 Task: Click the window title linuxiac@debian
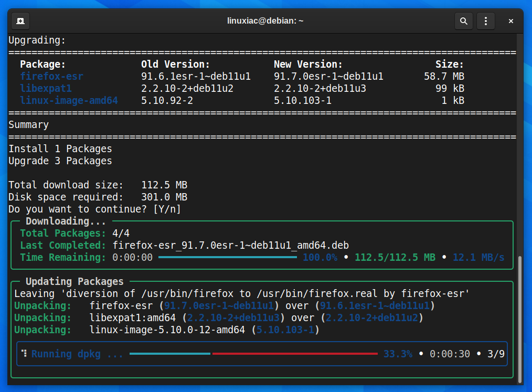point(265,20)
